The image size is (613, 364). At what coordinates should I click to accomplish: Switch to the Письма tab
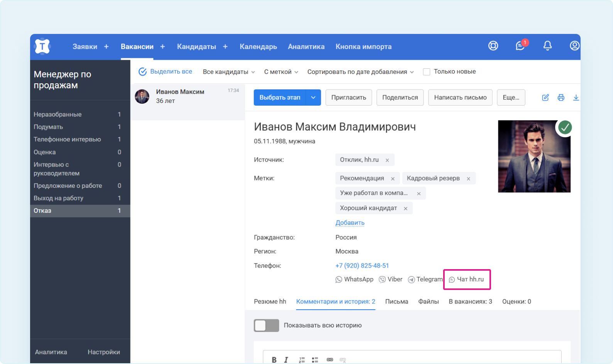pyautogui.click(x=396, y=302)
